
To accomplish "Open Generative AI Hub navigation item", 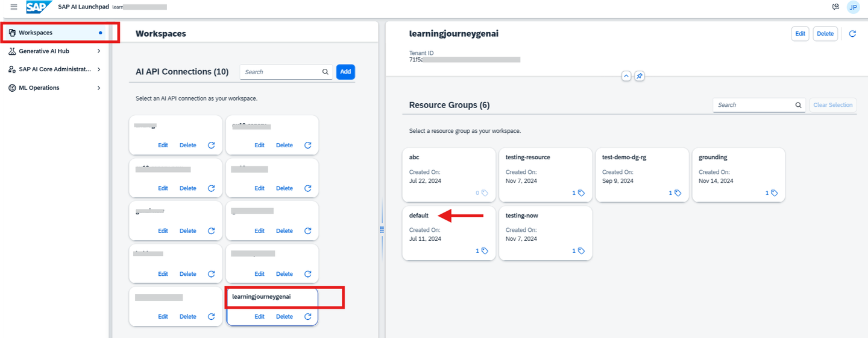I will pos(55,51).
